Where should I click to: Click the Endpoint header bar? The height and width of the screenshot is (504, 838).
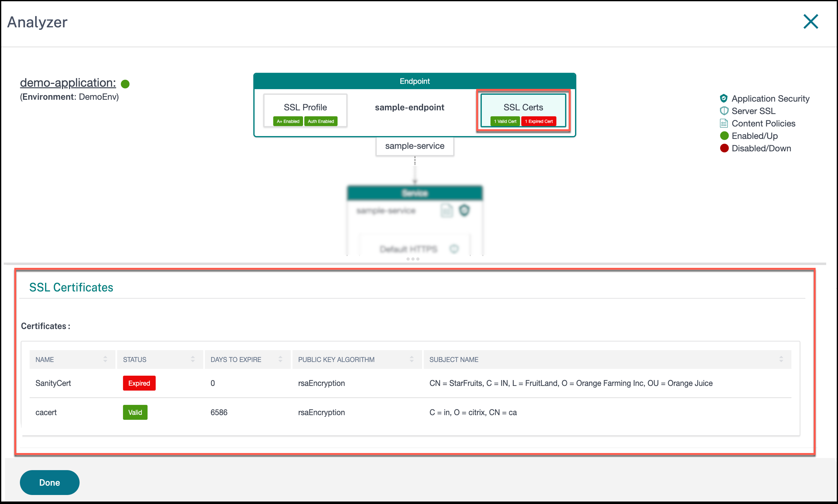pyautogui.click(x=414, y=81)
